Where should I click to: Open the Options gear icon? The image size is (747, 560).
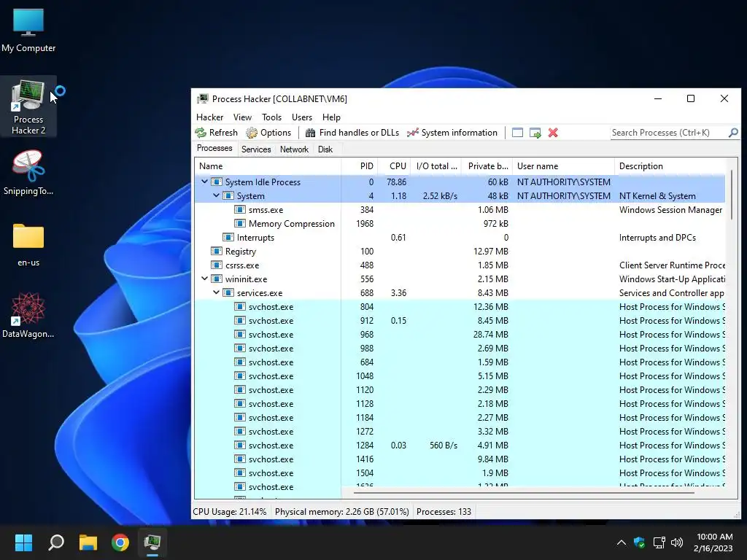tap(252, 133)
